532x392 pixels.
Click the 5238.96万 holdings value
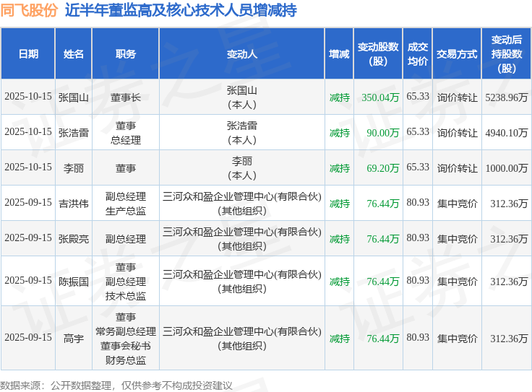coord(507,97)
